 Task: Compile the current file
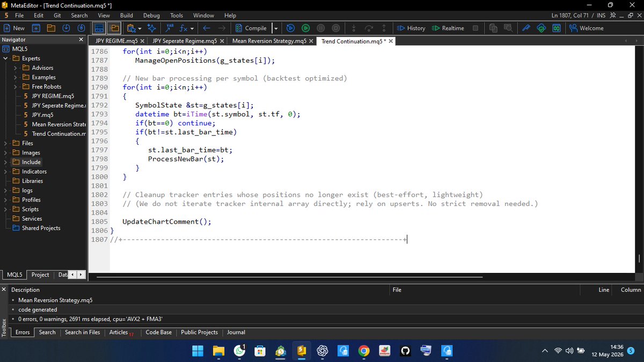(x=251, y=28)
